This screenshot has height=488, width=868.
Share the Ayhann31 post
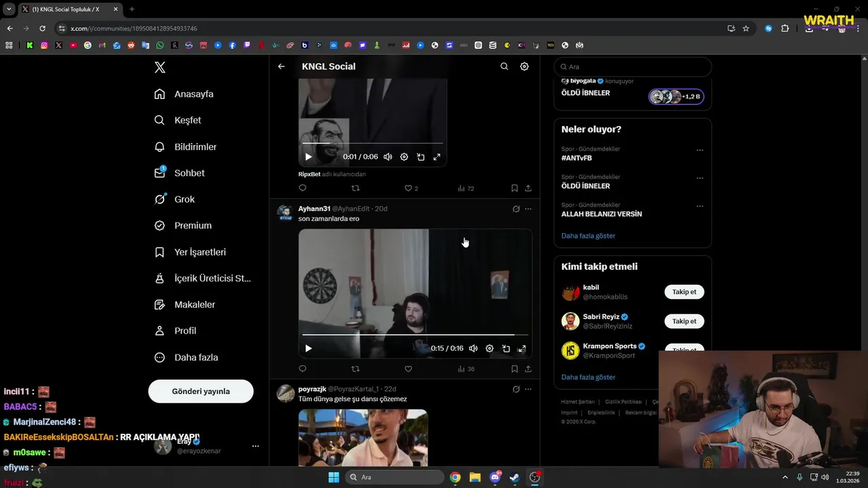point(528,369)
